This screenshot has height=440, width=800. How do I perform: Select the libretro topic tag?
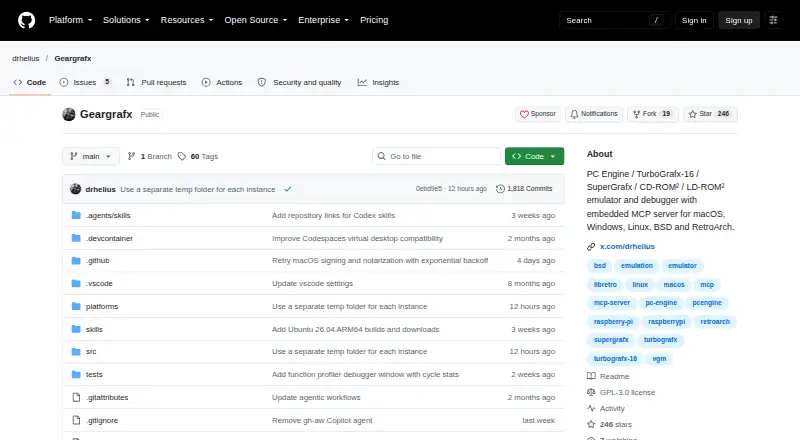click(605, 285)
